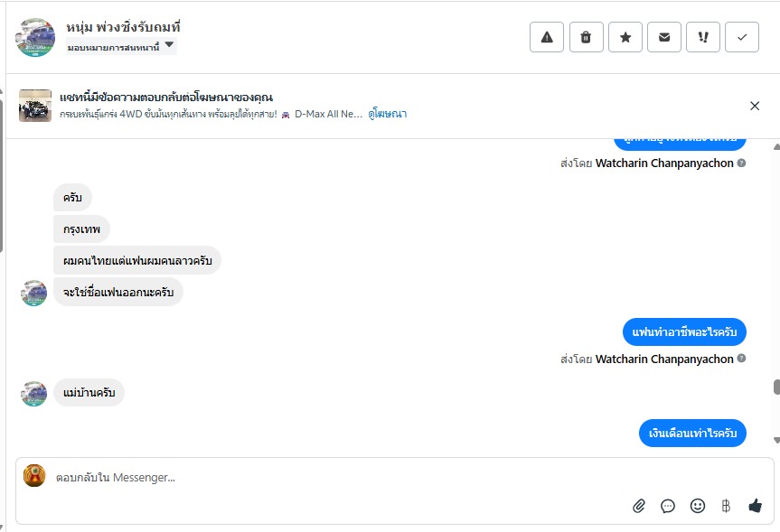Send a thumbs-up like
The height and width of the screenshot is (532, 780).
click(755, 506)
